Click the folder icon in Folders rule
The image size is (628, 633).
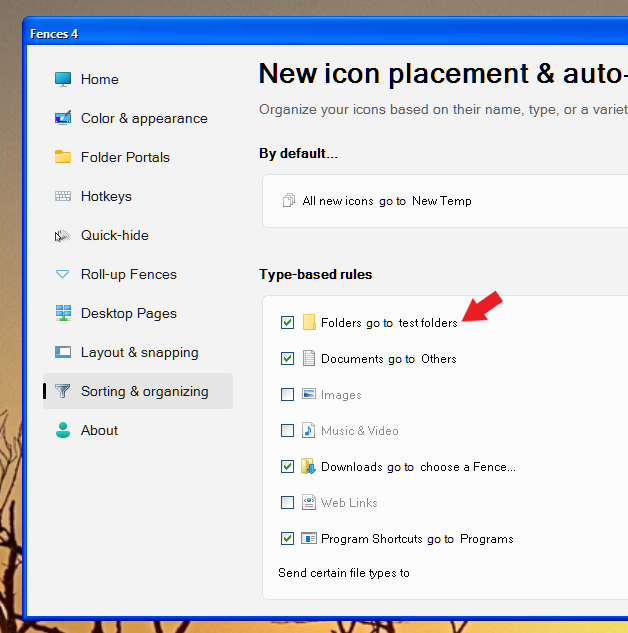click(x=309, y=322)
